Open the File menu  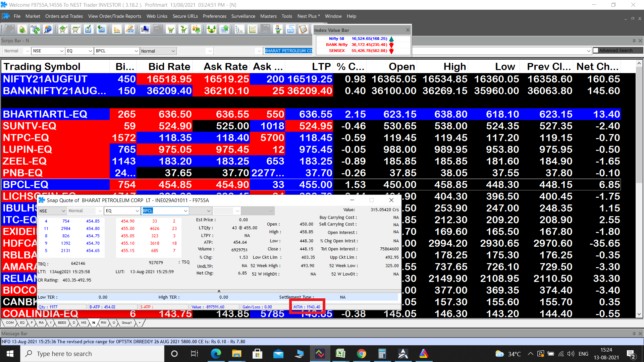point(17,16)
